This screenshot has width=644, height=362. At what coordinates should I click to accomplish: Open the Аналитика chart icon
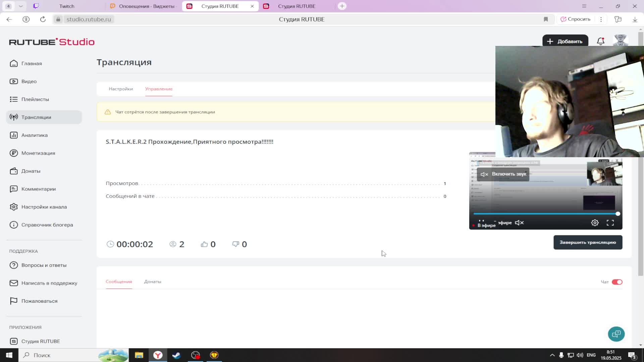[x=14, y=135]
